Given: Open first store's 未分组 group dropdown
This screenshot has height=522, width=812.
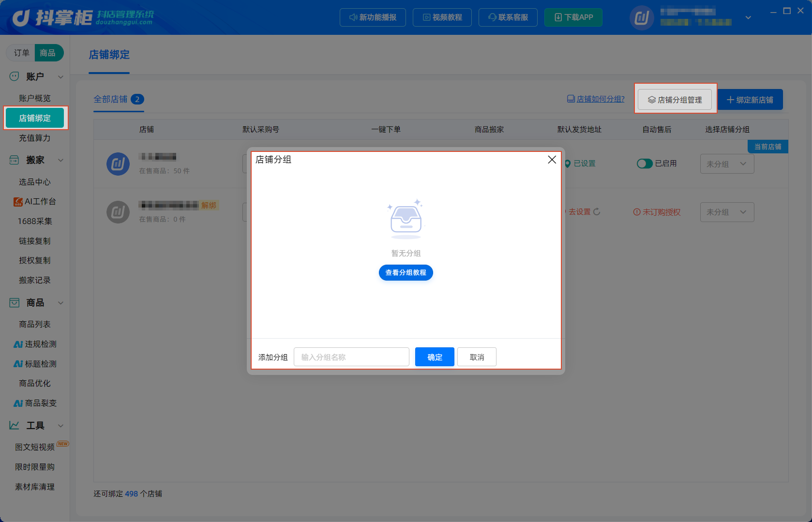Looking at the screenshot, I should (x=727, y=164).
